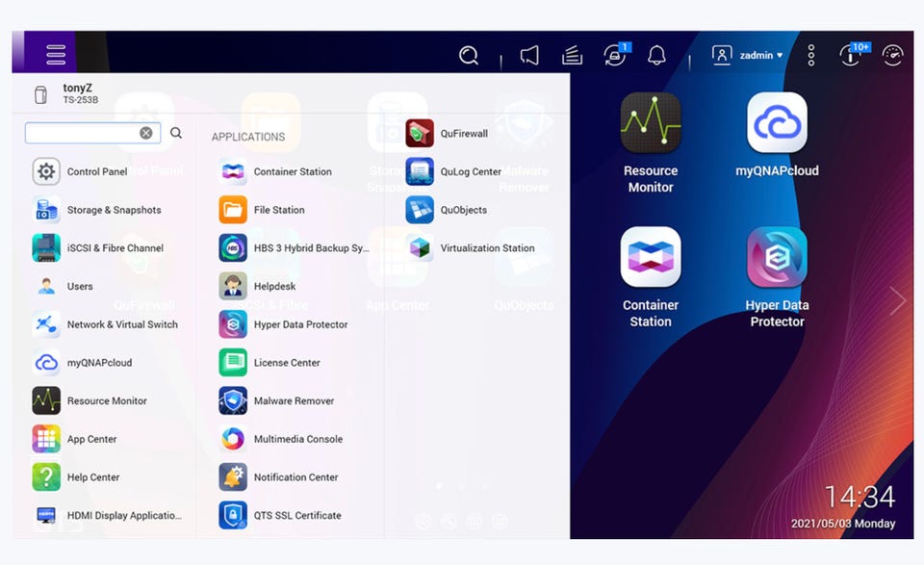The height and width of the screenshot is (565, 924).
Task: Open the info icon with 10+ badge
Action: pyautogui.click(x=854, y=54)
